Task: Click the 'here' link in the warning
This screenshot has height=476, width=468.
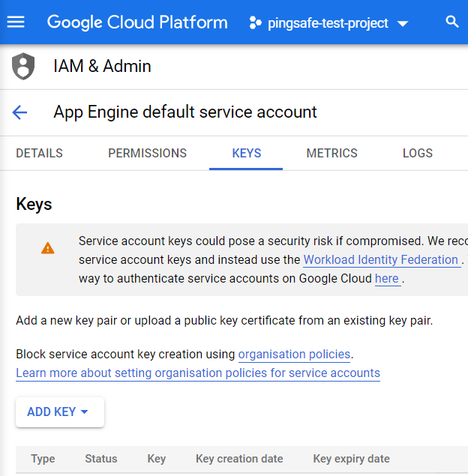Action: tap(386, 279)
